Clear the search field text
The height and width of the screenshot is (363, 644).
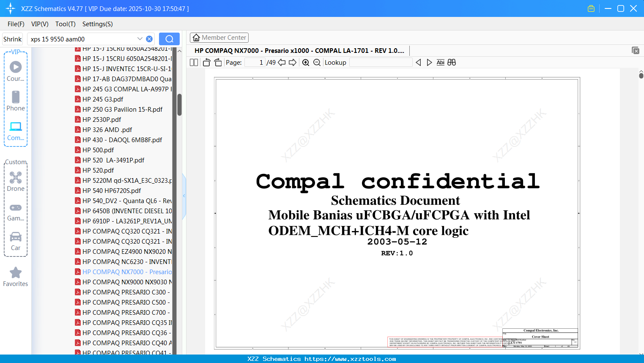coord(149,39)
